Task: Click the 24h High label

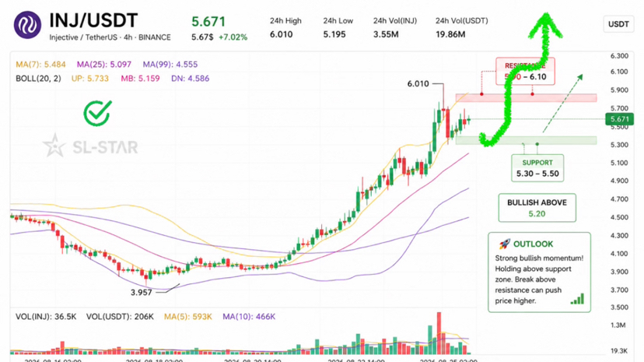Action: [285, 20]
